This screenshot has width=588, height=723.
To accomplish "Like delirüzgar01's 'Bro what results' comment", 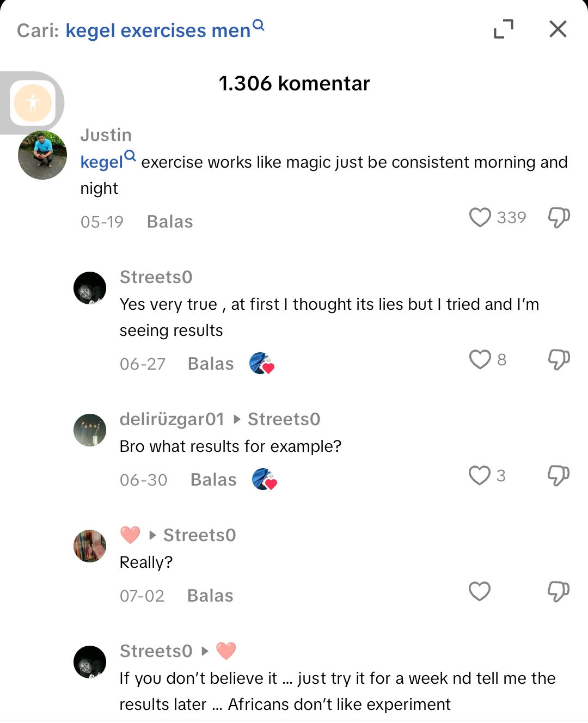I will (x=480, y=476).
